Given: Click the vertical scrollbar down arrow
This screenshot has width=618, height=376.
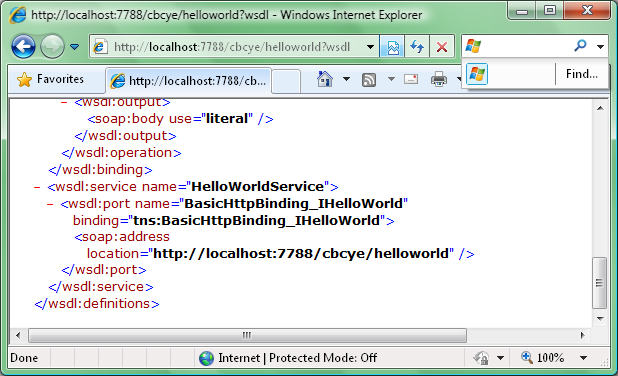Looking at the screenshot, I should (600, 319).
